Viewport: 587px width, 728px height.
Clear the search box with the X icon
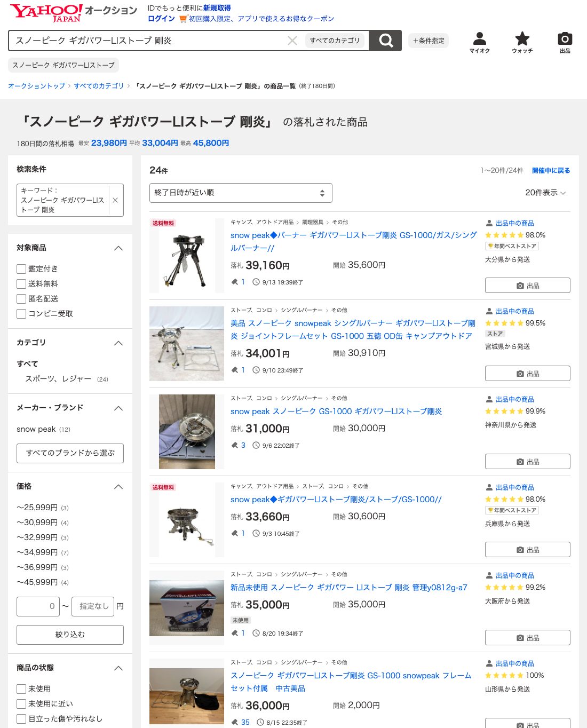point(292,41)
